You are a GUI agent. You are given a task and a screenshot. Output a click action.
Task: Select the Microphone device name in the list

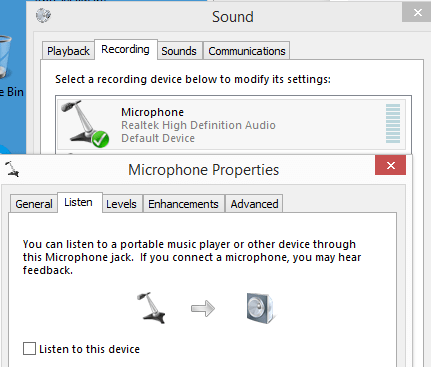(x=152, y=112)
